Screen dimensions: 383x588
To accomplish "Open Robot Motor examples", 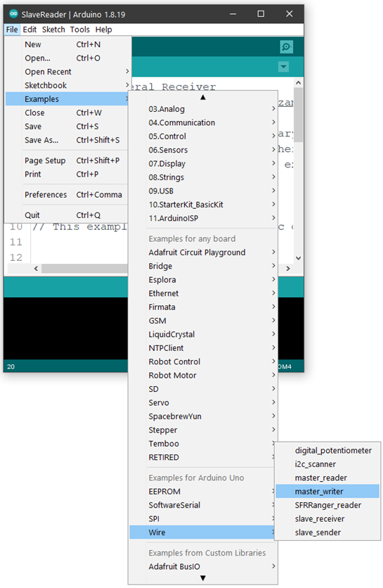I will point(202,376).
